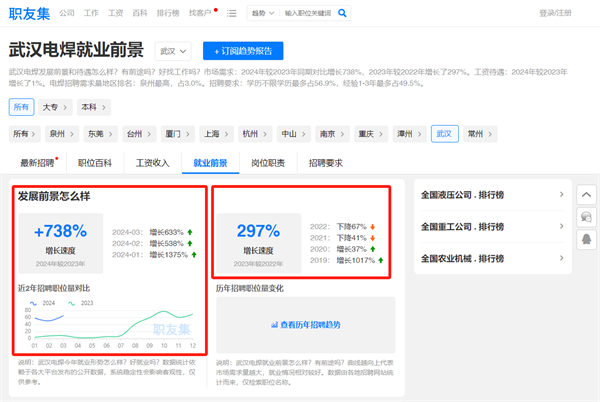Click the bar chart icon beside 查看历年招聘趋势
Viewport: 600px width, 402px height.
pyautogui.click(x=274, y=325)
